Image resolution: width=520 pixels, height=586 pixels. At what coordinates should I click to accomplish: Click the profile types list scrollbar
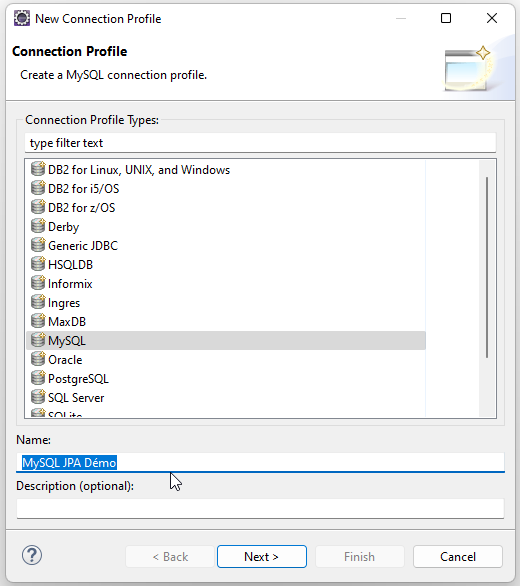pyautogui.click(x=487, y=268)
